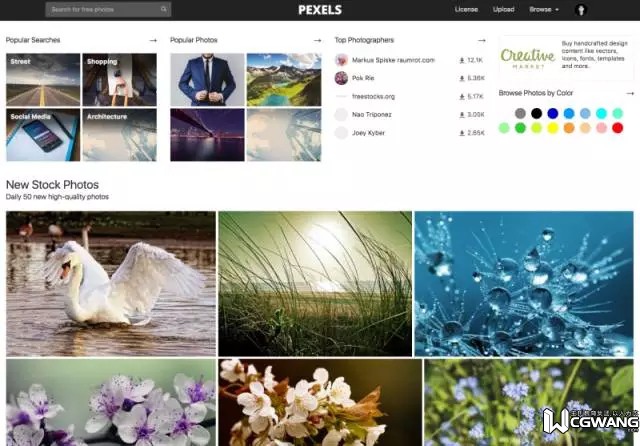640x446 pixels.
Task: Open the freestocks.org photographer link
Action: (373, 96)
